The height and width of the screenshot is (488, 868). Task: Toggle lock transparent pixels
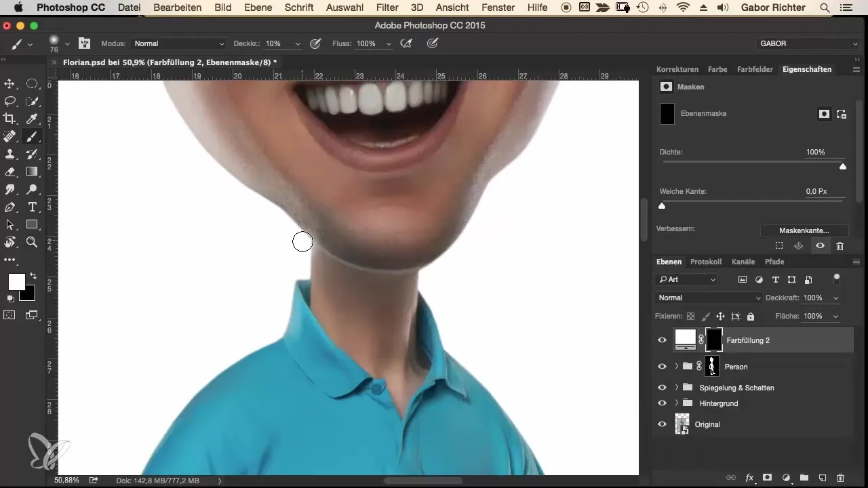[x=690, y=317]
